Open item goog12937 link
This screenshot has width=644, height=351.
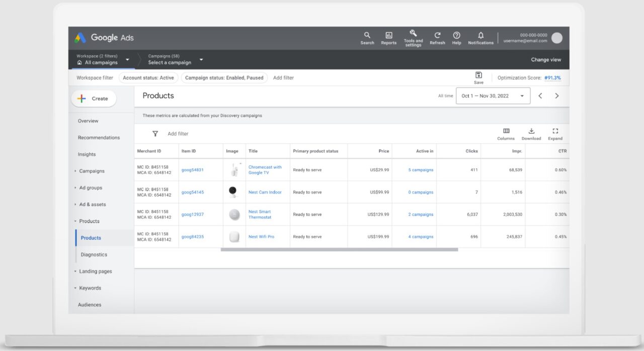pos(193,215)
